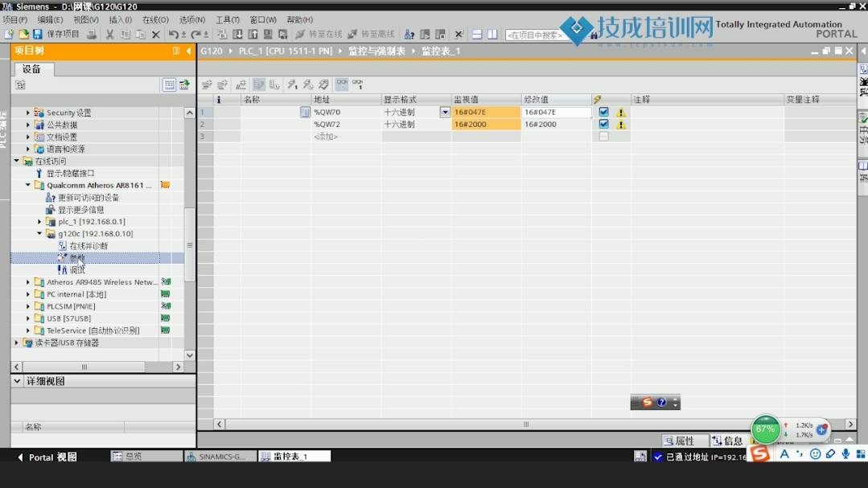Click the project tree horizontal scrollbar thumb
Viewport: 868px width, 488px height.
[84, 367]
